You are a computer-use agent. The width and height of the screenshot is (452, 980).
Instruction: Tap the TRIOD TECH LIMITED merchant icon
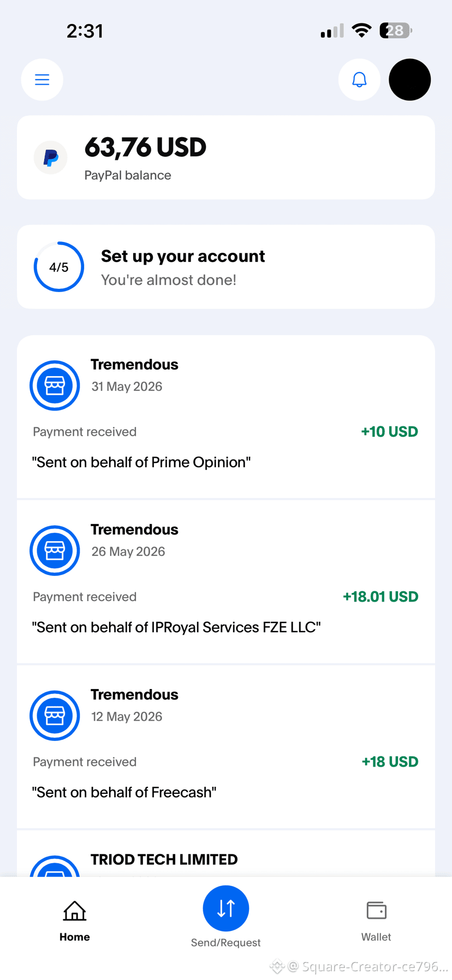pyautogui.click(x=55, y=866)
